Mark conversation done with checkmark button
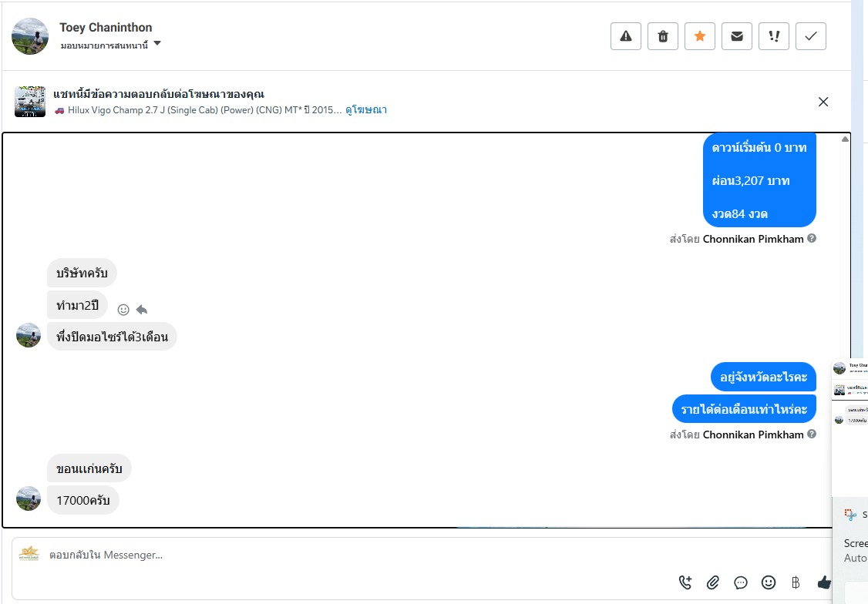Image resolution: width=868 pixels, height=604 pixels. coord(811,36)
